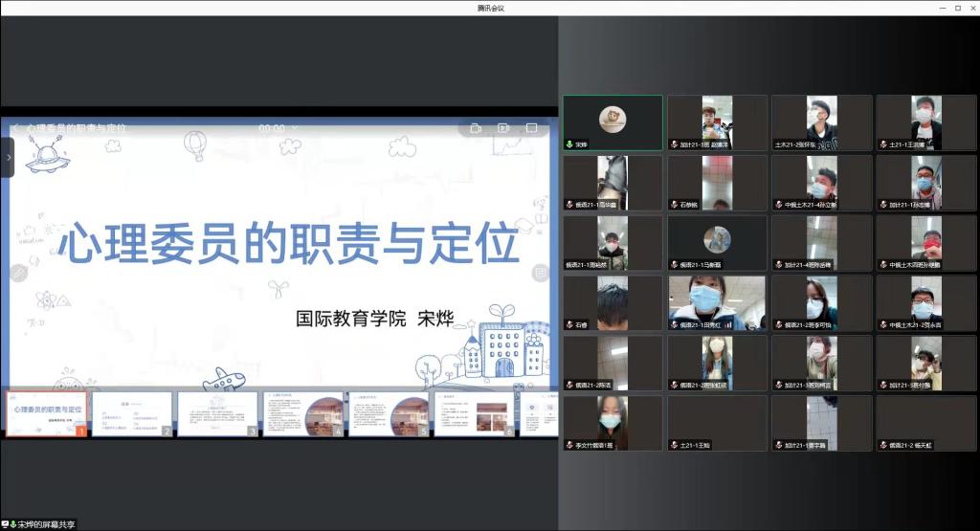
Task: Click the notes icon on the slide's right edge
Action: [x=541, y=273]
